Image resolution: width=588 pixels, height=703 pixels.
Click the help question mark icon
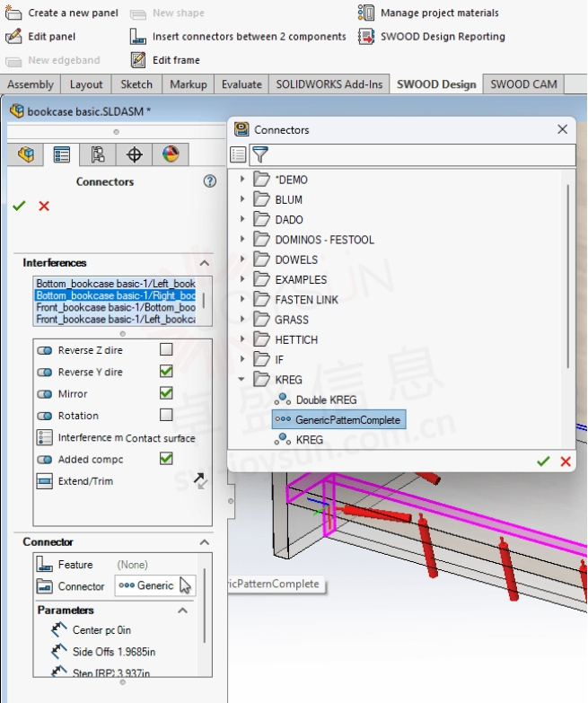tap(210, 181)
